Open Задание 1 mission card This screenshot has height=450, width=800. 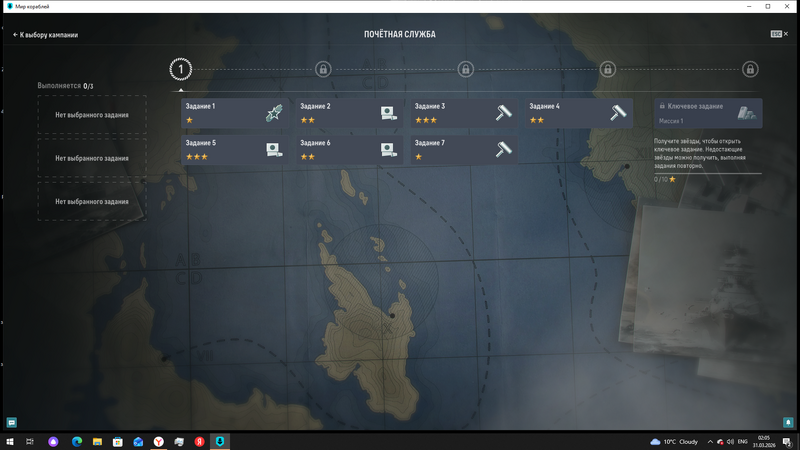pyautogui.click(x=235, y=113)
